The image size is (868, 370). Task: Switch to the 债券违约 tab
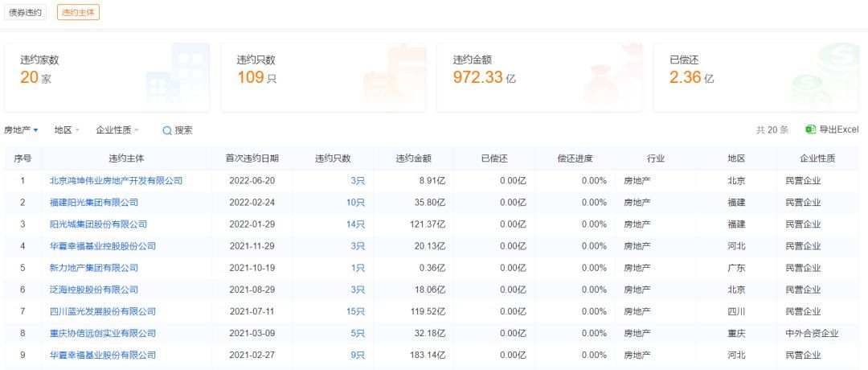pos(25,12)
